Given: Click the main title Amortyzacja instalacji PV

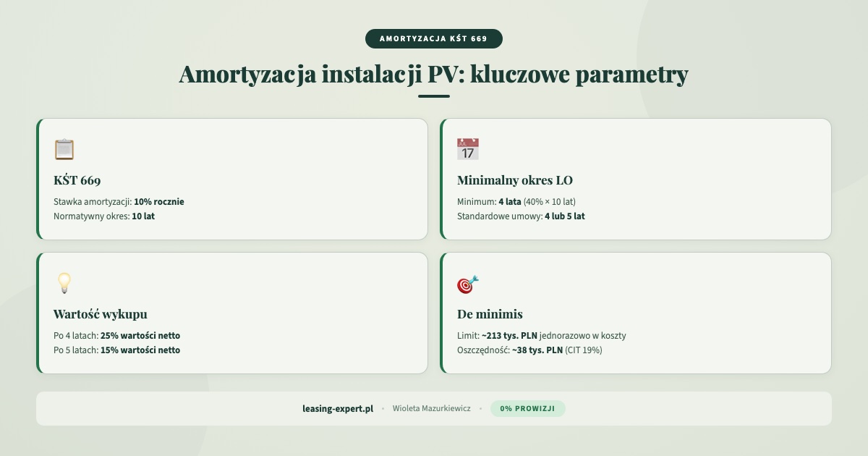Looking at the screenshot, I should pos(434,74).
